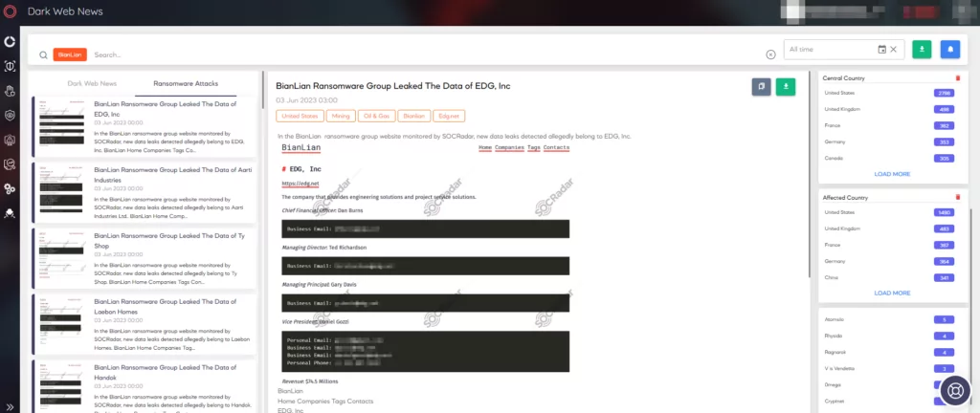Image resolution: width=980 pixels, height=413 pixels.
Task: Open the Laebon Homes leak list item
Action: 145,324
